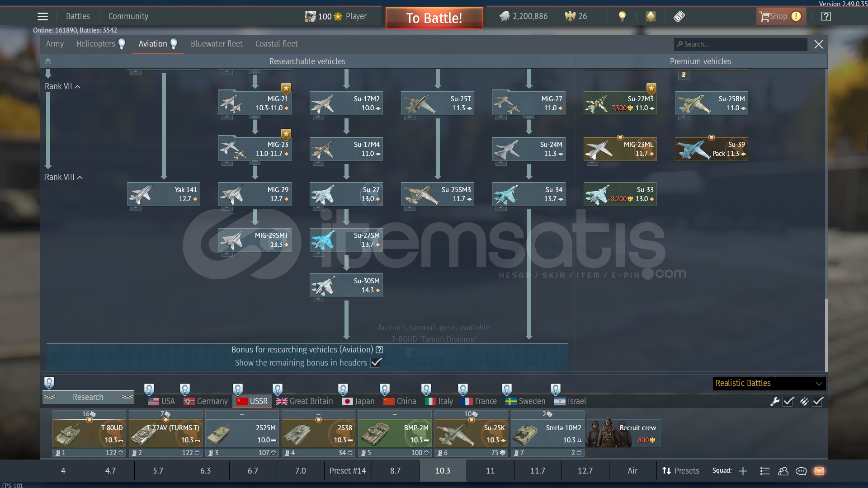Toggle automatic ammo refill checkbox
Viewport: 868px width, 488px height.
click(x=818, y=401)
